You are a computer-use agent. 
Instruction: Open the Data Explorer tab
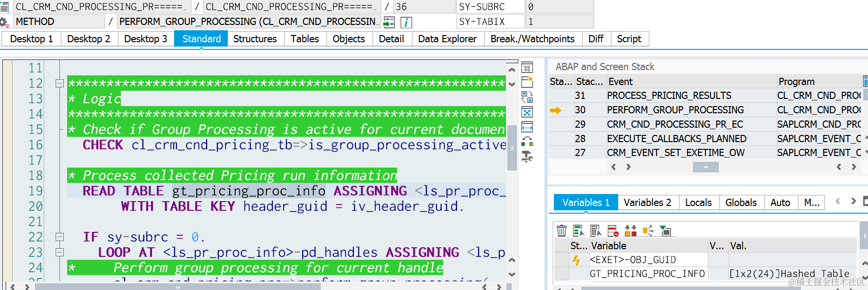point(447,39)
